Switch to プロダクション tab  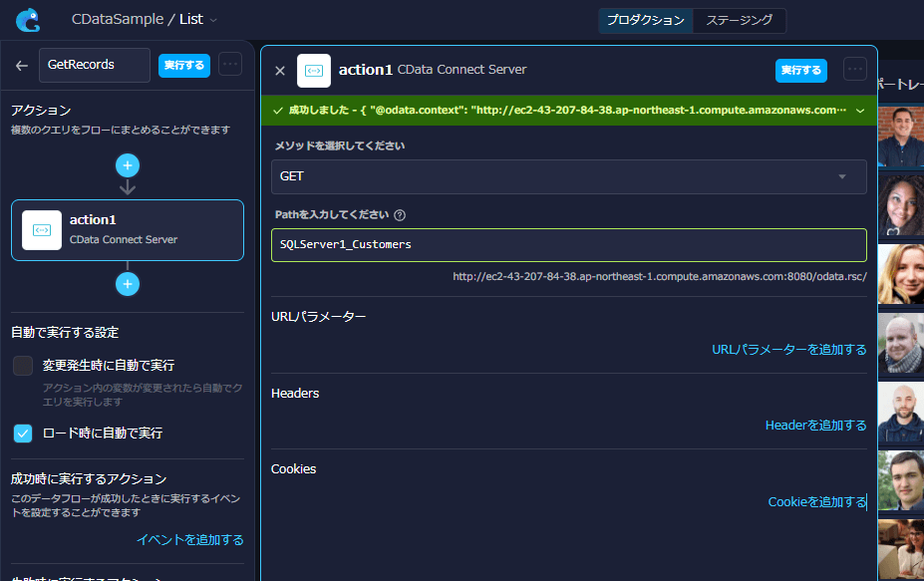click(646, 21)
